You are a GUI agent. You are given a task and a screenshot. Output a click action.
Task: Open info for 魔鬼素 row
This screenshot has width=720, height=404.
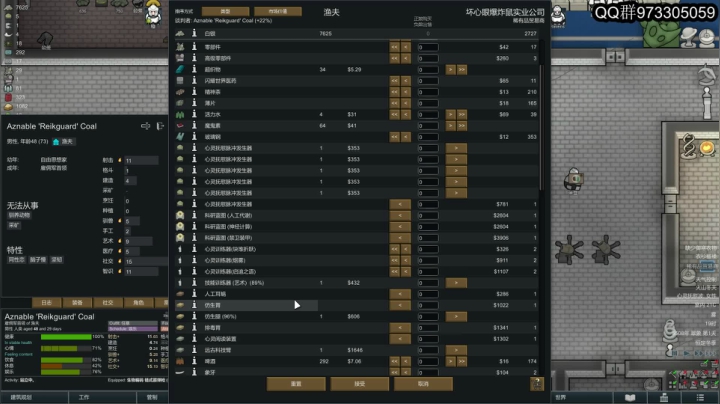194,125
